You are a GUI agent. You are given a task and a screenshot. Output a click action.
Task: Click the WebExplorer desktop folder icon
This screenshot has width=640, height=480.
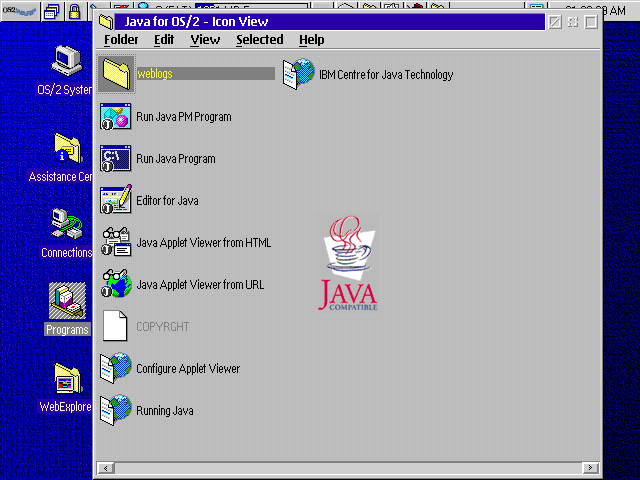tap(68, 380)
